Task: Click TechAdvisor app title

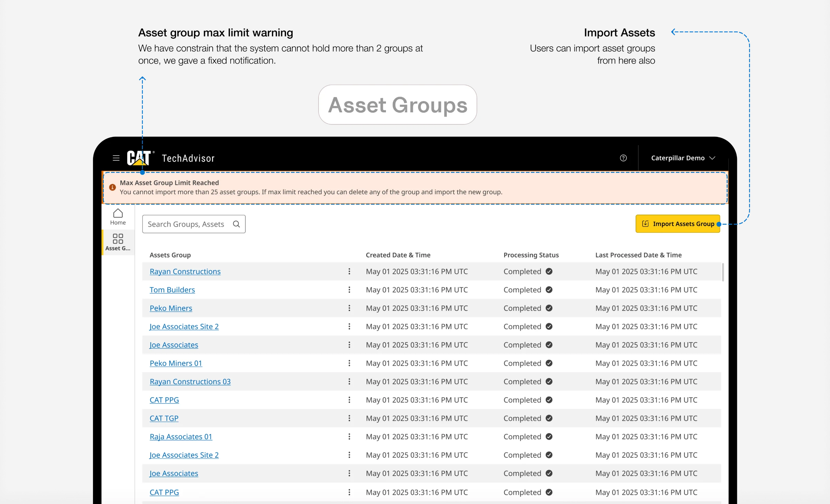Action: point(188,158)
